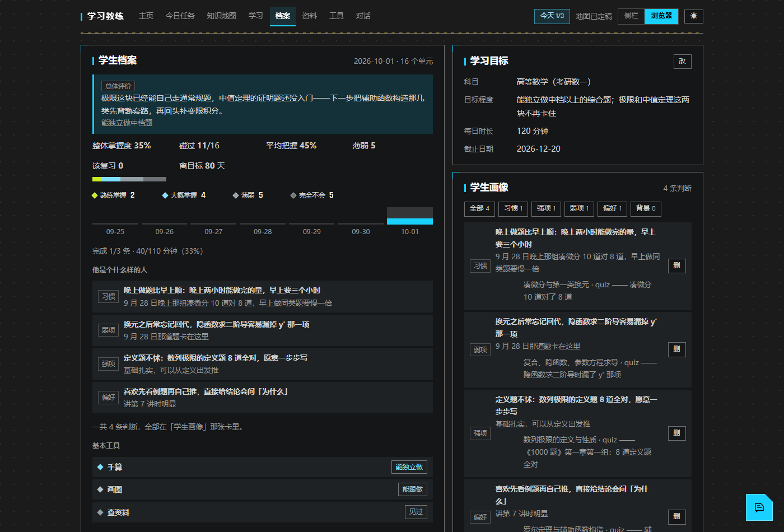This screenshot has height=532, width=784.
Task: Click the mastery progress bar
Action: [x=129, y=179]
